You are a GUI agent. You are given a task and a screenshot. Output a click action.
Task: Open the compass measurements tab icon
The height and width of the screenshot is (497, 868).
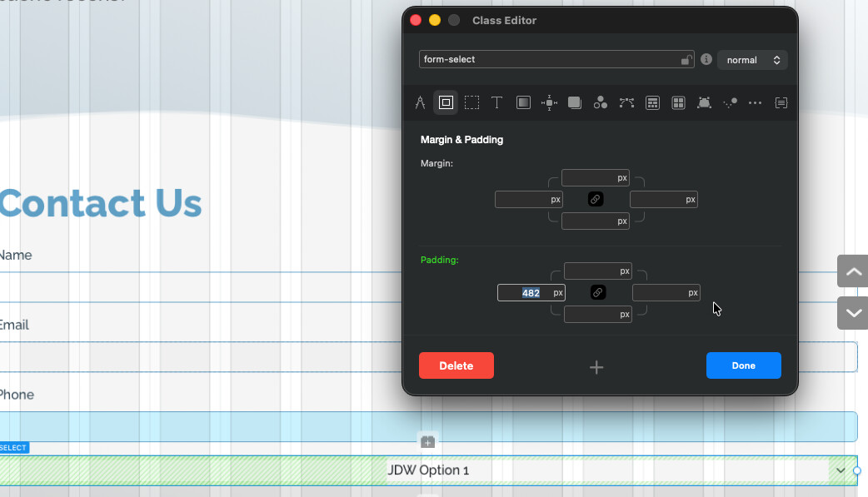pyautogui.click(x=421, y=103)
